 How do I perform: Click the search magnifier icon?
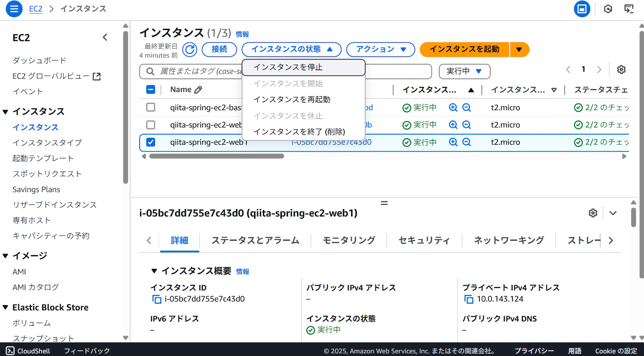151,71
